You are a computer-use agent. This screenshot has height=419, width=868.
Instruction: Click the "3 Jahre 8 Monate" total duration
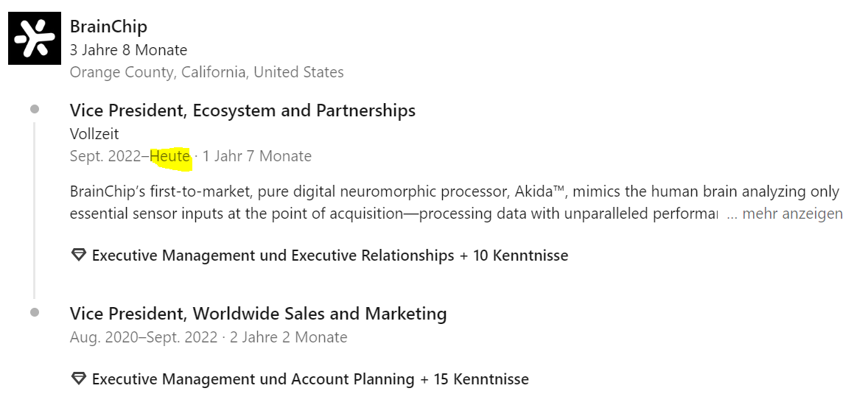(x=128, y=50)
